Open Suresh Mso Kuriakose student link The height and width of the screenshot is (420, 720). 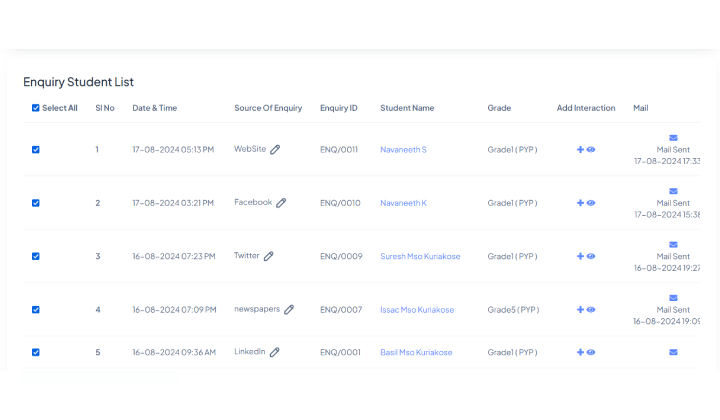[420, 256]
